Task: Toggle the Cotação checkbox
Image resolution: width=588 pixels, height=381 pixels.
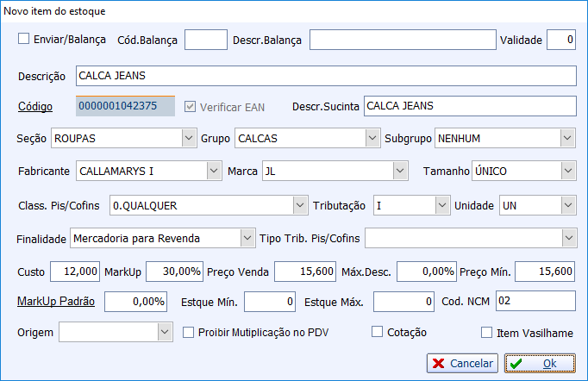Action: pyautogui.click(x=377, y=332)
